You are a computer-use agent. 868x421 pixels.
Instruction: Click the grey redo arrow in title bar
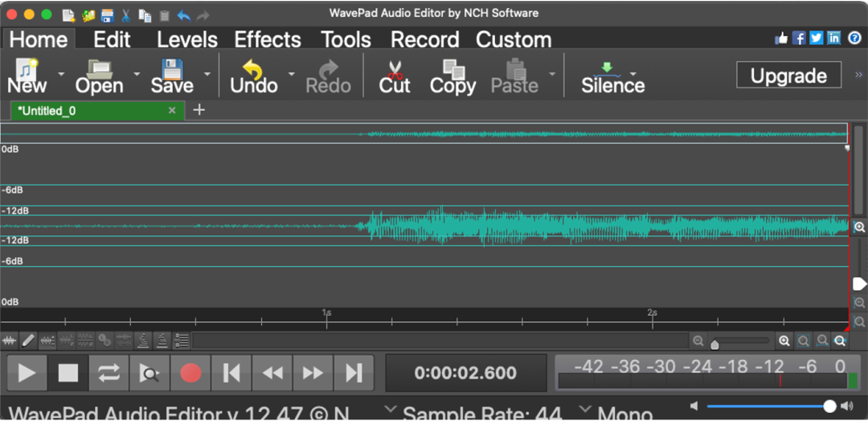tap(203, 15)
